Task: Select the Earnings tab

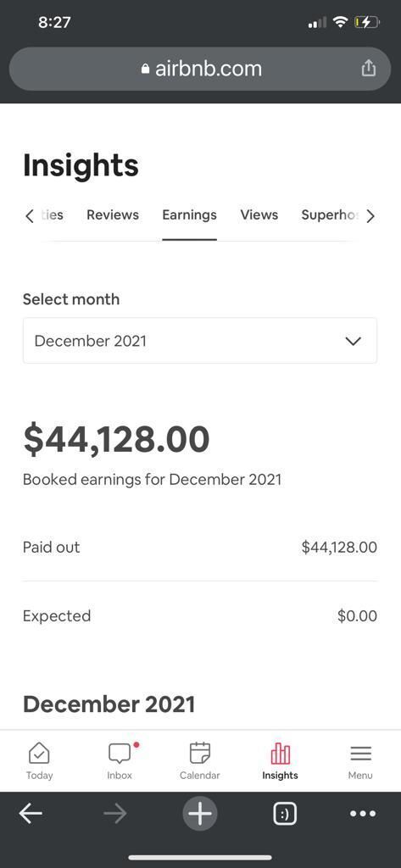Action: coord(189,214)
